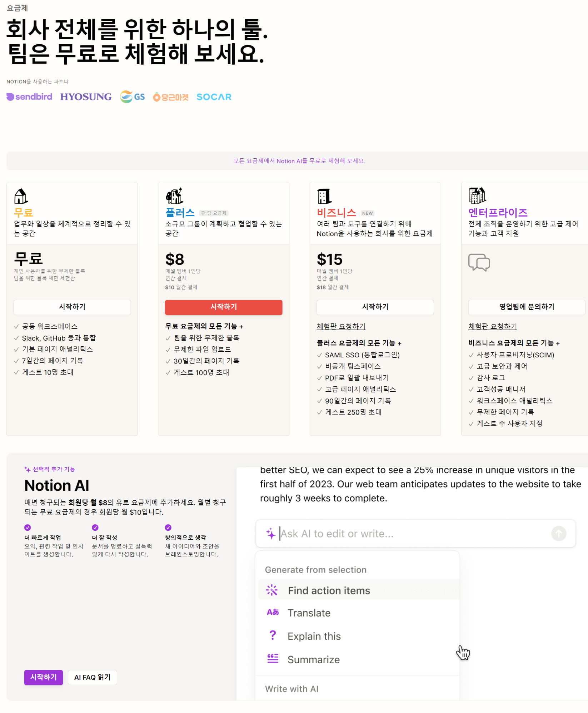This screenshot has width=588, height=713.
Task: Click the checkmark next to 사용자 프로비저닝(SCIM)
Action: point(471,355)
